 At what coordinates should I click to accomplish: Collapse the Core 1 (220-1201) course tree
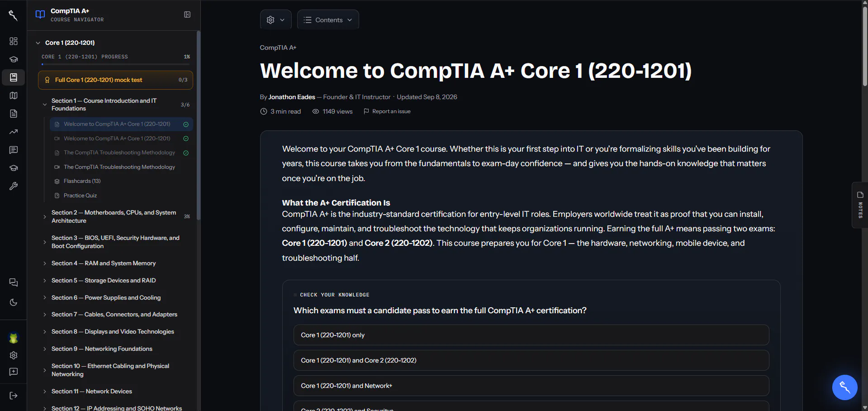[38, 43]
